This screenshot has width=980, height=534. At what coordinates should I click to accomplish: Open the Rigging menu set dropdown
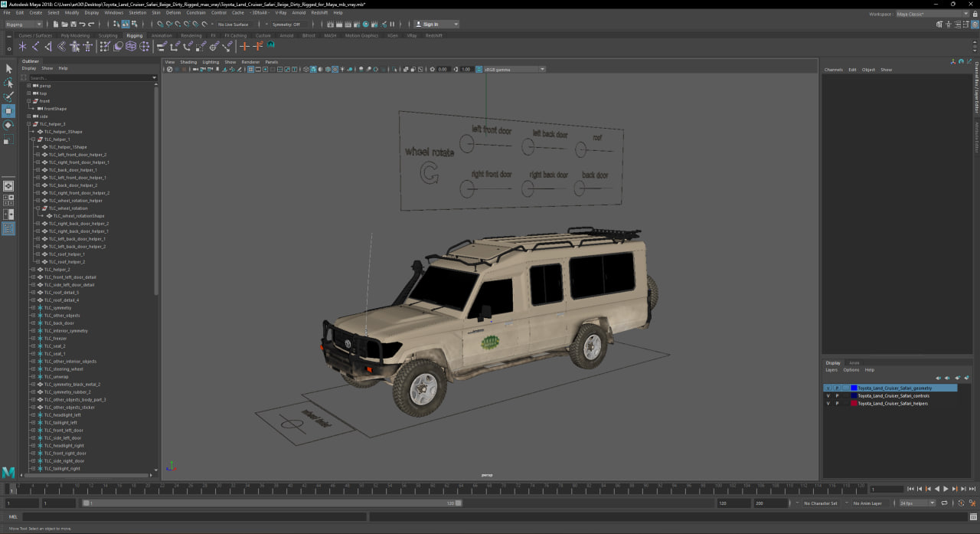23,25
